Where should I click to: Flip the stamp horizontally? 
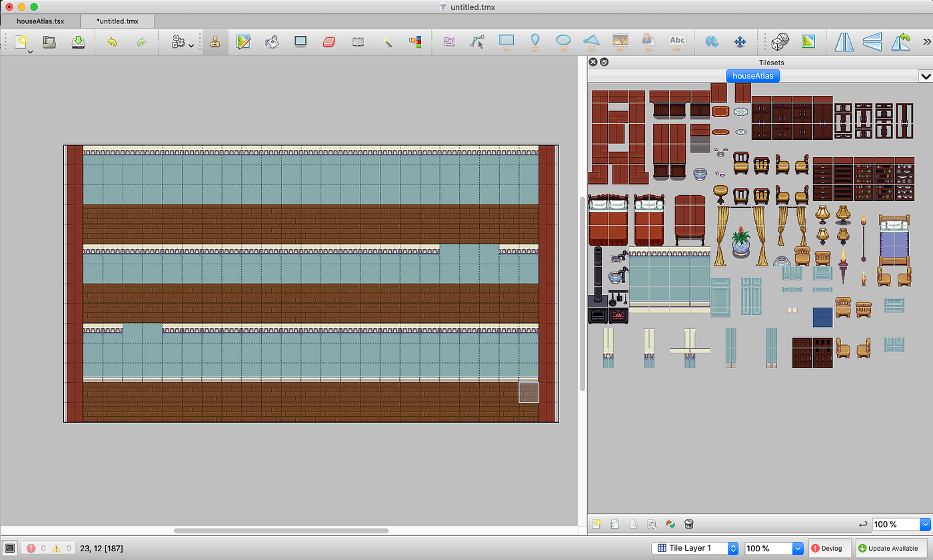coord(845,42)
